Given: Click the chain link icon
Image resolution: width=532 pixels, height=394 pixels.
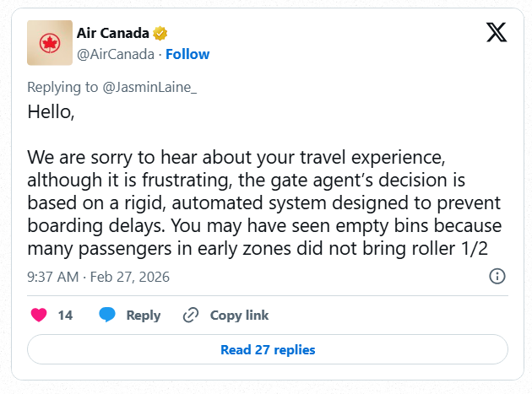Looking at the screenshot, I should pyautogui.click(x=191, y=315).
